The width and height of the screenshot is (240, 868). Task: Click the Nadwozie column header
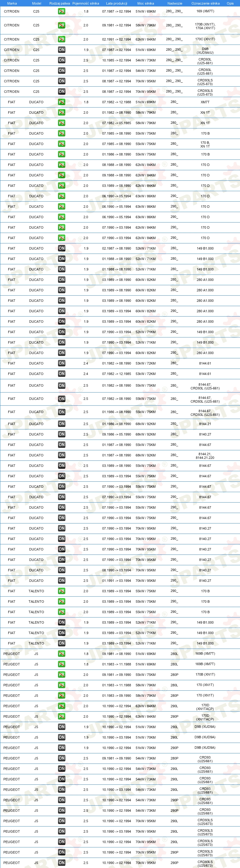[175, 3]
